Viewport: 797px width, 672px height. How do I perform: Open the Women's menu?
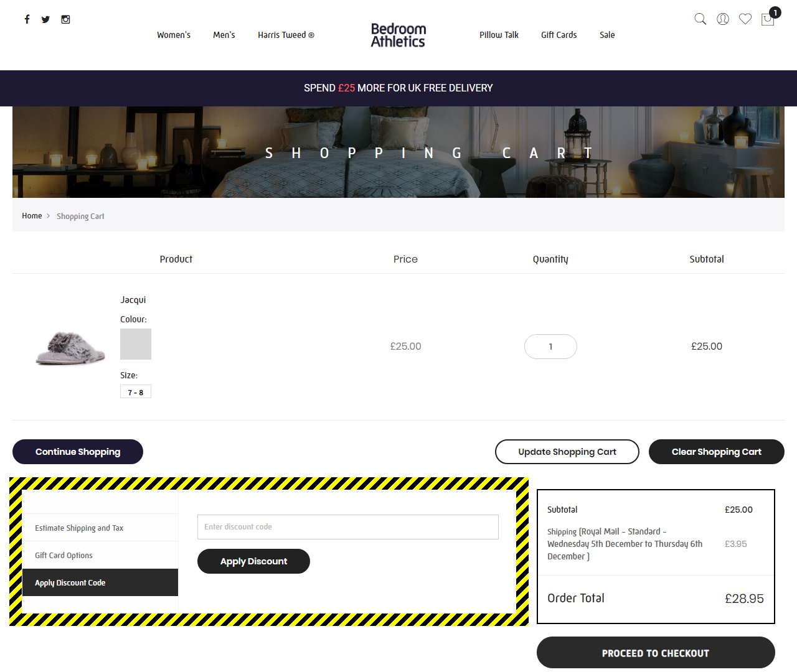click(174, 35)
